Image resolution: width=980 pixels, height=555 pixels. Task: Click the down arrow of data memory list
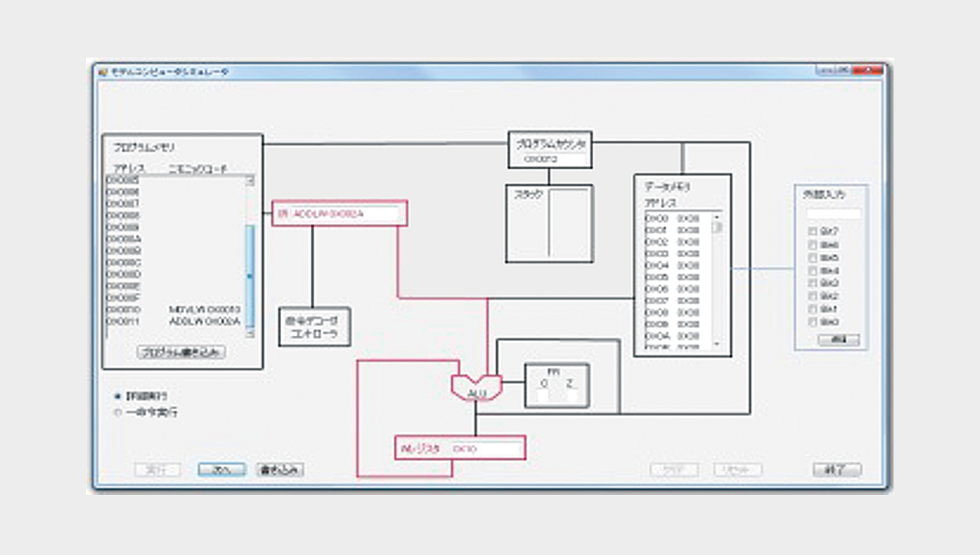717,344
